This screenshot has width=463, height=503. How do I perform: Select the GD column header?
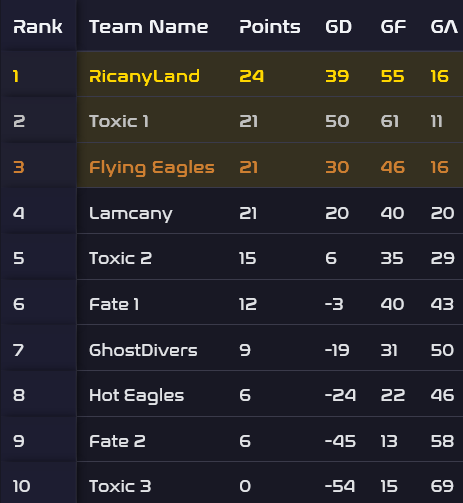[x=338, y=27]
